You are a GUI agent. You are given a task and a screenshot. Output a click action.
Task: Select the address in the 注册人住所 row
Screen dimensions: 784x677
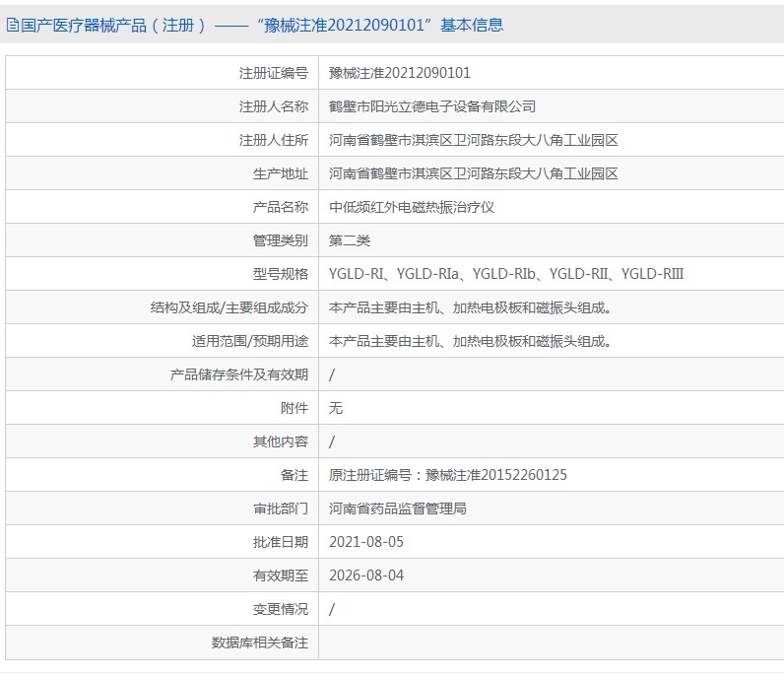click(473, 140)
